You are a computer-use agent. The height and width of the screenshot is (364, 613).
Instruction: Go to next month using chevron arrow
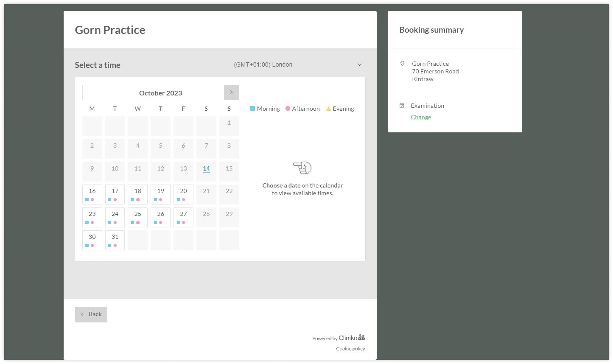231,92
